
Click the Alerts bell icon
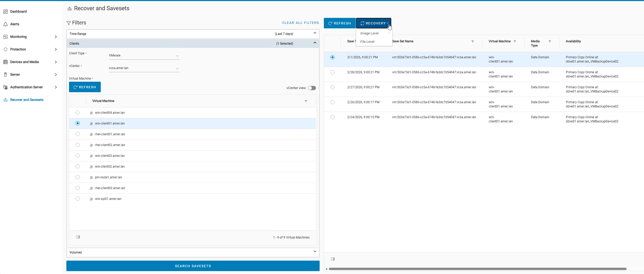(x=6, y=24)
